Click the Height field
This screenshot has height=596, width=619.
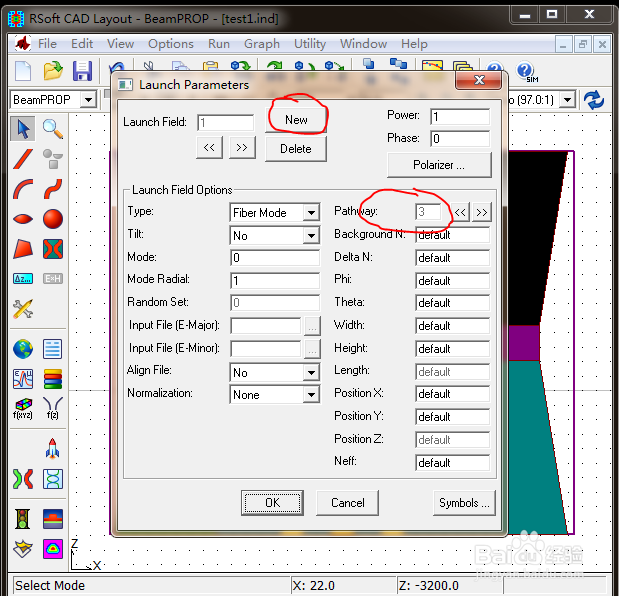452,349
